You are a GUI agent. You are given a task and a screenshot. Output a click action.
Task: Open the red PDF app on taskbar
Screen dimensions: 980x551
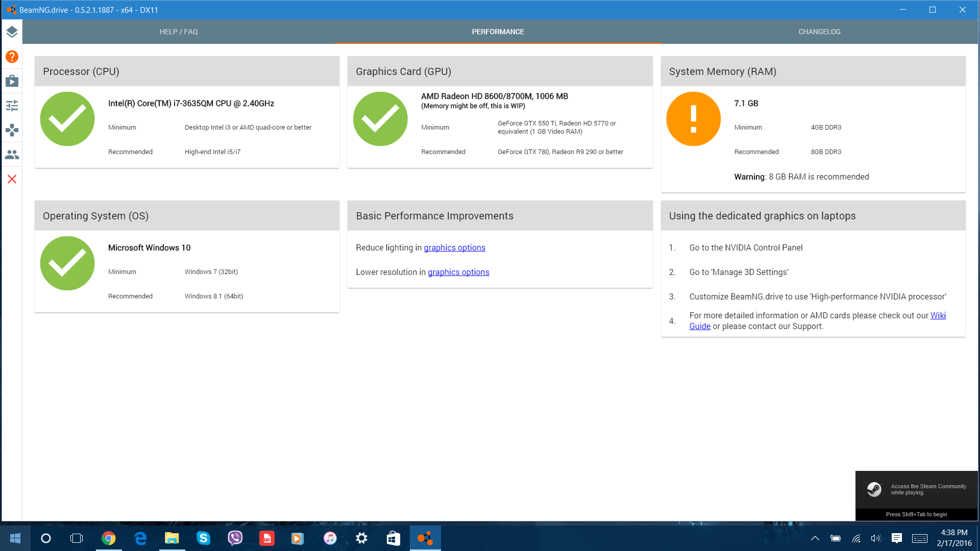click(266, 538)
